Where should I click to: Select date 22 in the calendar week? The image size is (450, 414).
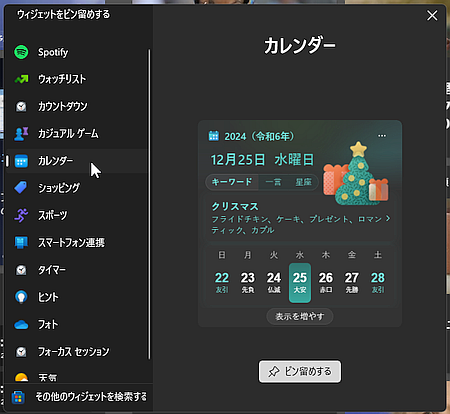[x=222, y=282]
